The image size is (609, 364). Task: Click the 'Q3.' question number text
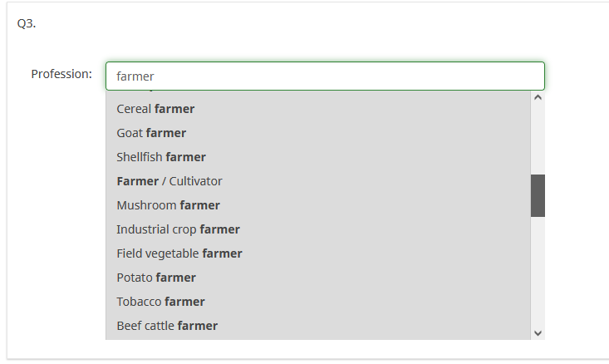click(x=27, y=23)
